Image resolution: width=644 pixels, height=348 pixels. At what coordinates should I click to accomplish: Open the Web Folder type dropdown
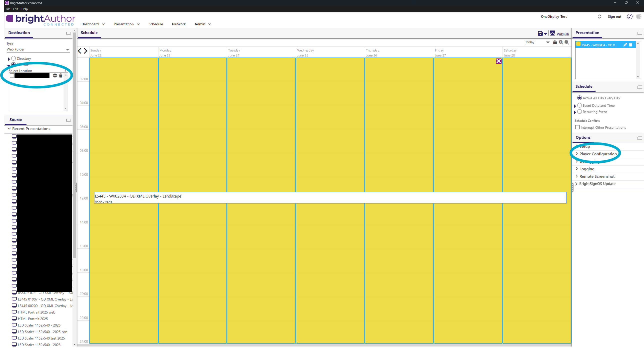click(x=38, y=49)
